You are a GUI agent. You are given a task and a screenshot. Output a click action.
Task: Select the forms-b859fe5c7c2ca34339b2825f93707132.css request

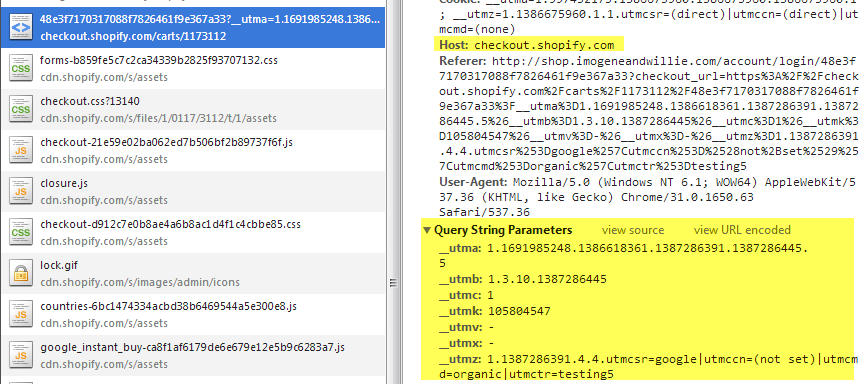pyautogui.click(x=193, y=69)
